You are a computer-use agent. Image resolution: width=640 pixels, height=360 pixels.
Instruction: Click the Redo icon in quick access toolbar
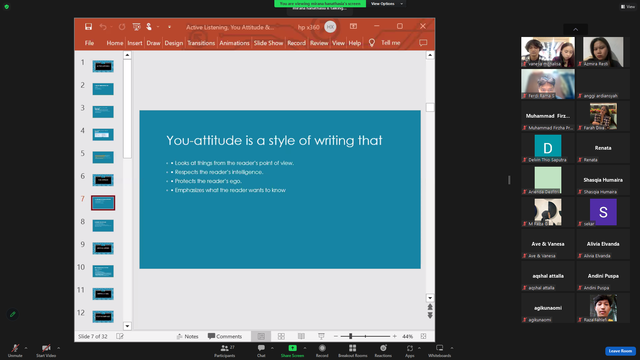(x=122, y=27)
